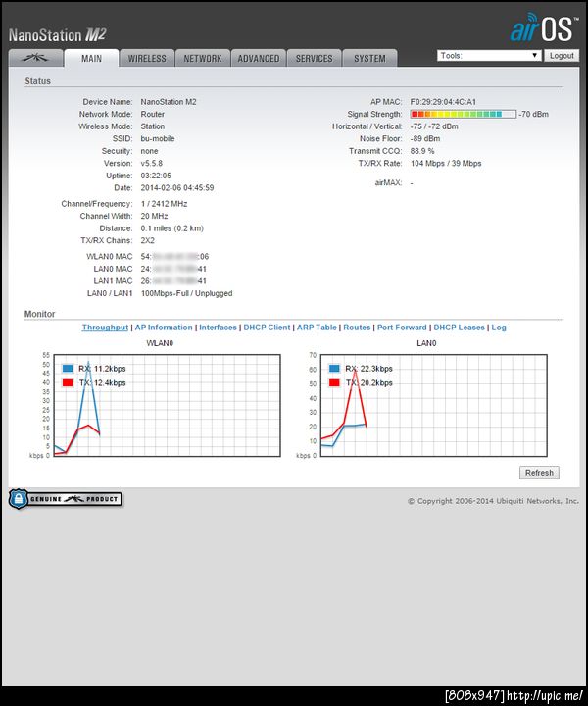Show the Routes link
588x706 pixels.
click(x=357, y=328)
